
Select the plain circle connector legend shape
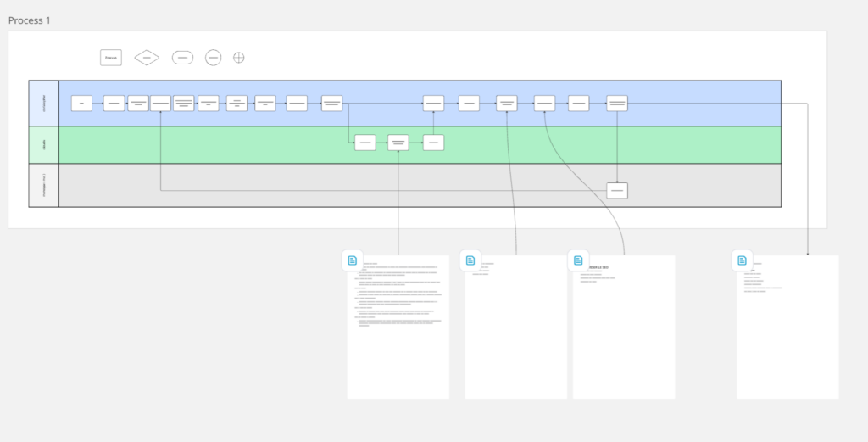tap(213, 58)
